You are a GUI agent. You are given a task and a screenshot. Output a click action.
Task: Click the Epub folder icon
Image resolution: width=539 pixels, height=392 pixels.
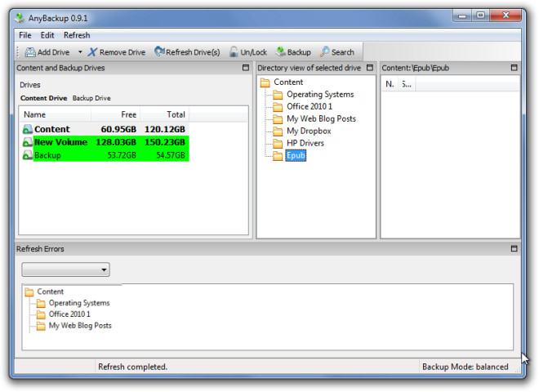(278, 156)
